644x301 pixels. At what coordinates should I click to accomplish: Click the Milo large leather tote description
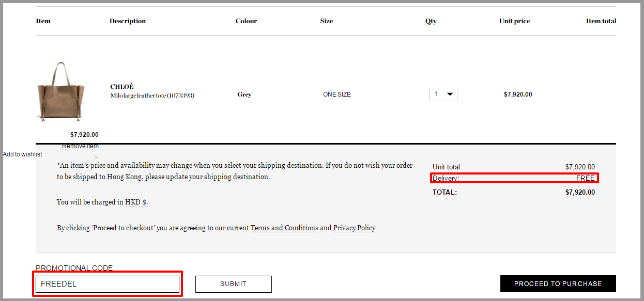152,96
